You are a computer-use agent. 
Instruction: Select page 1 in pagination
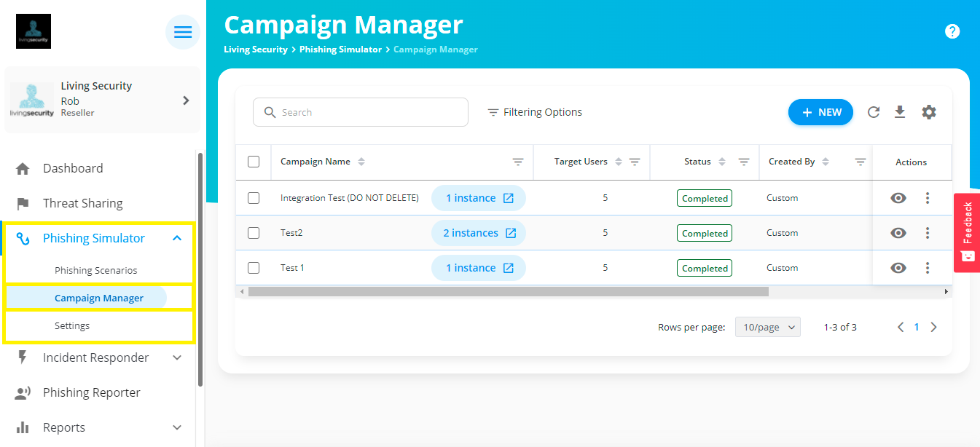pos(917,328)
